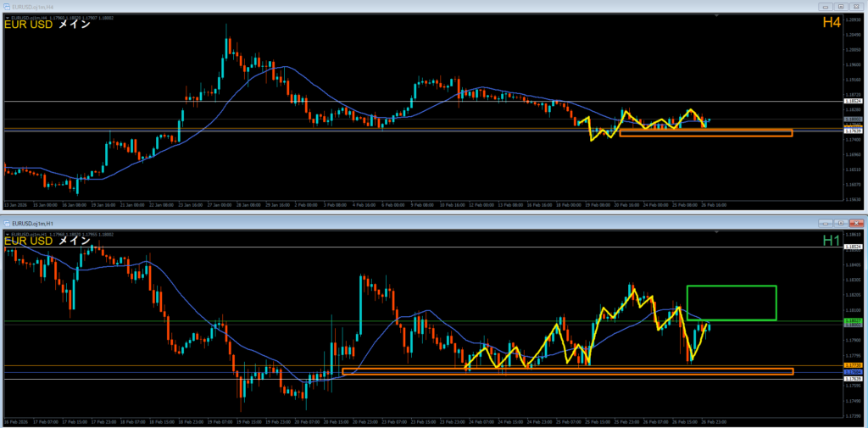Screen dimensions: 868x428
Task: Restore the EURUSD H1 chart window
Action: (x=840, y=223)
